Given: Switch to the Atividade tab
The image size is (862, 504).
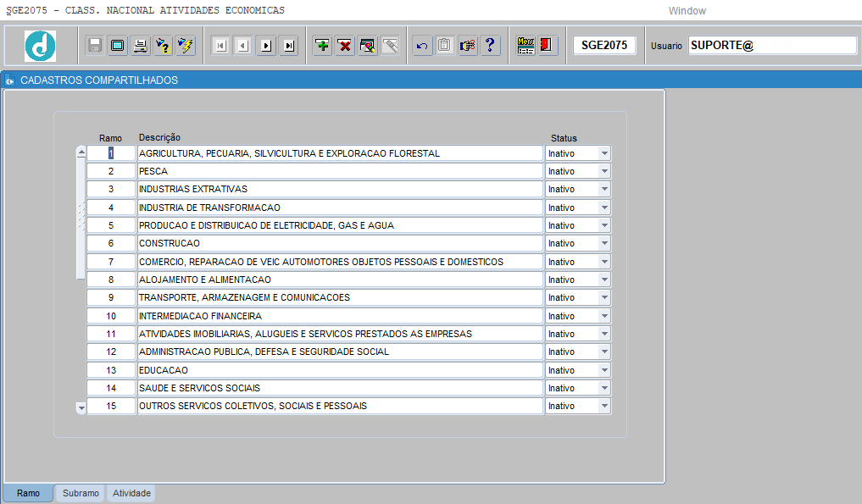Looking at the screenshot, I should tap(131, 493).
